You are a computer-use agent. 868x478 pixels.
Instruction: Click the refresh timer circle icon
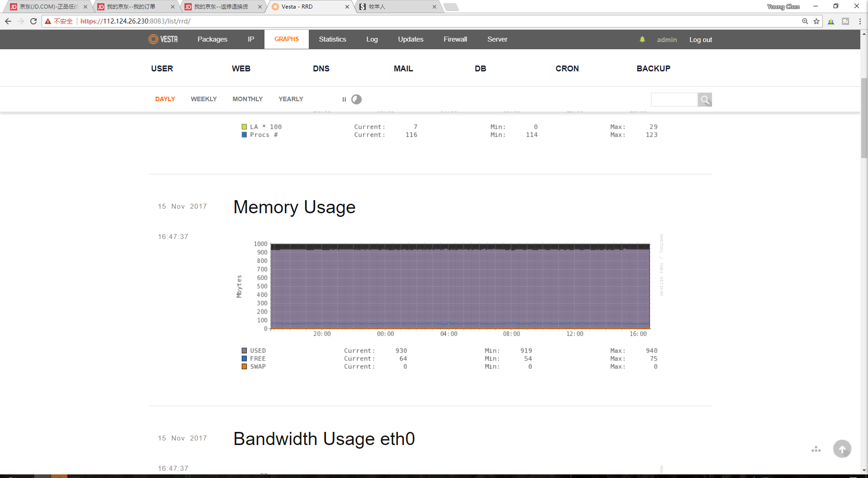click(357, 99)
